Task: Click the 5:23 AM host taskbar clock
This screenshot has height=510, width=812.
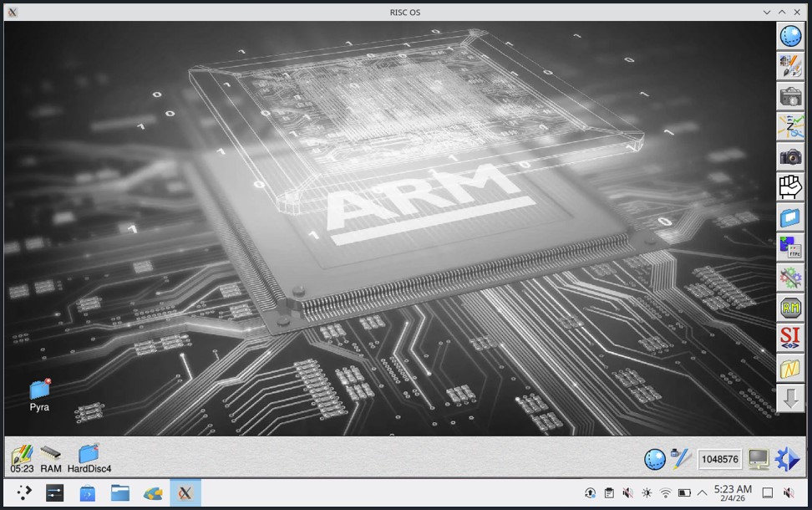Action: tap(732, 493)
